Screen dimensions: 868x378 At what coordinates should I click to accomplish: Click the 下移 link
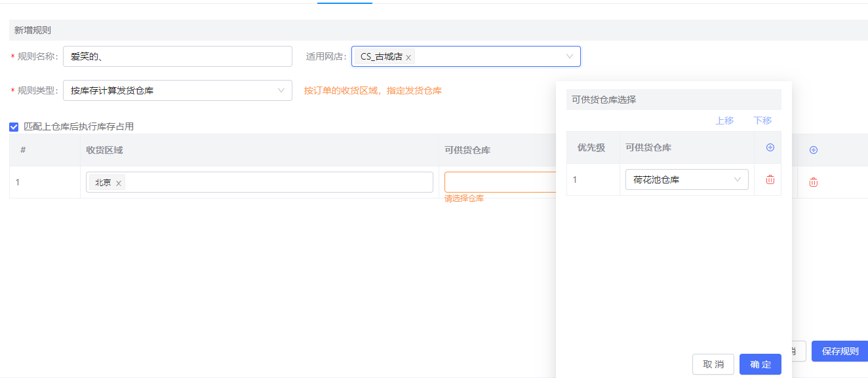click(x=762, y=121)
